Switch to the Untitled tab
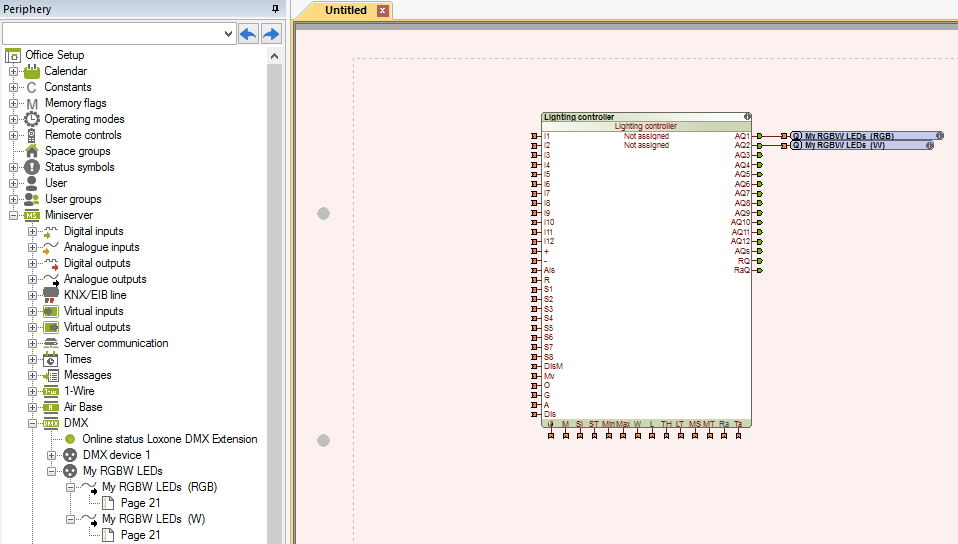The width and height of the screenshot is (958, 544). (x=345, y=11)
